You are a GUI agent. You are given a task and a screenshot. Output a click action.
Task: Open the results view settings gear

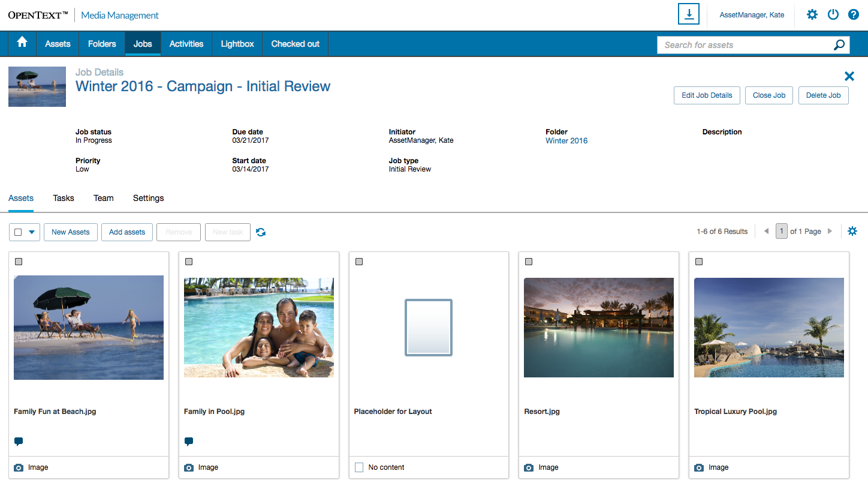point(852,231)
